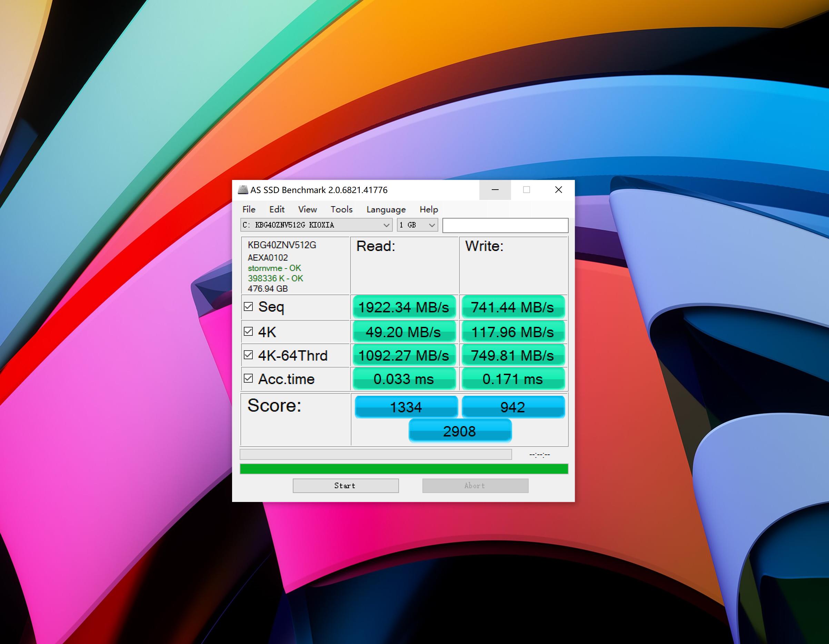Click the green progress bar
Screen dimensions: 829x644
pos(404,469)
